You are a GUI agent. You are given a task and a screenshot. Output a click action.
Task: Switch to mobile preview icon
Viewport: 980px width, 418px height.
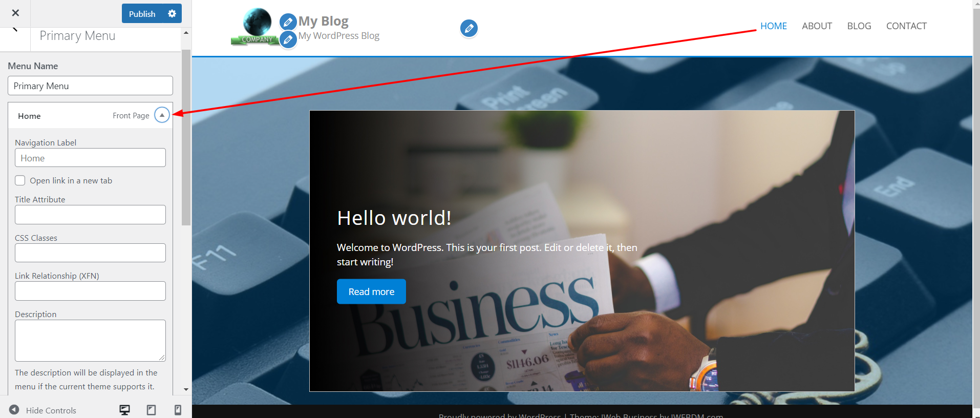point(178,410)
